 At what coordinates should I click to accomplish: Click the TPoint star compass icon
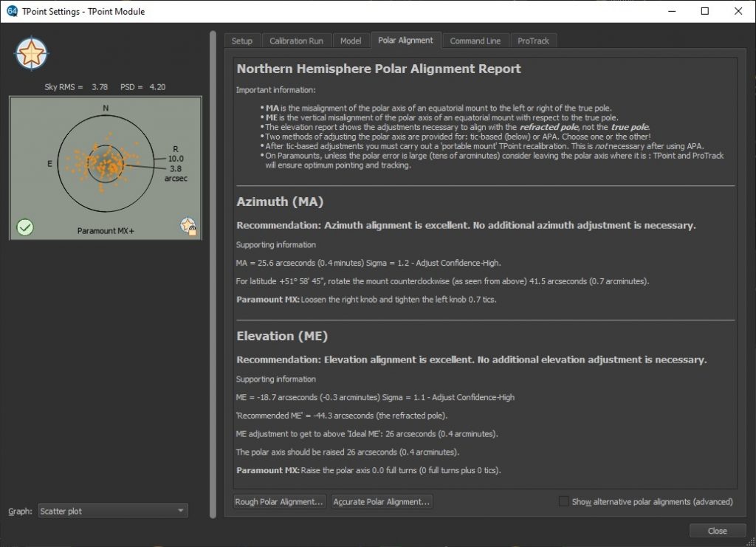[x=31, y=53]
